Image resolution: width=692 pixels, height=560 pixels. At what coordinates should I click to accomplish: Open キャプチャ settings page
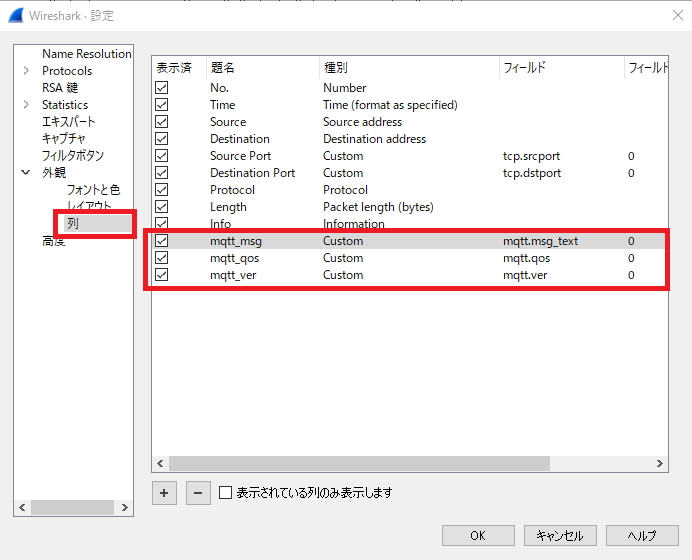(x=64, y=139)
